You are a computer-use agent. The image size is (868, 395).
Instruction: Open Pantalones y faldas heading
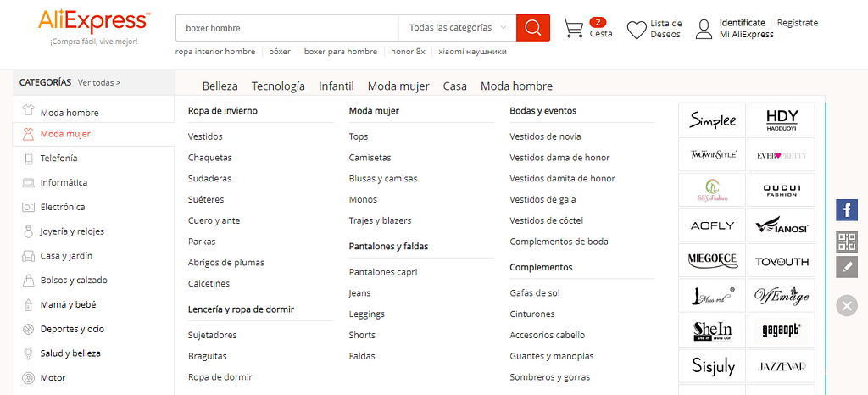click(388, 246)
